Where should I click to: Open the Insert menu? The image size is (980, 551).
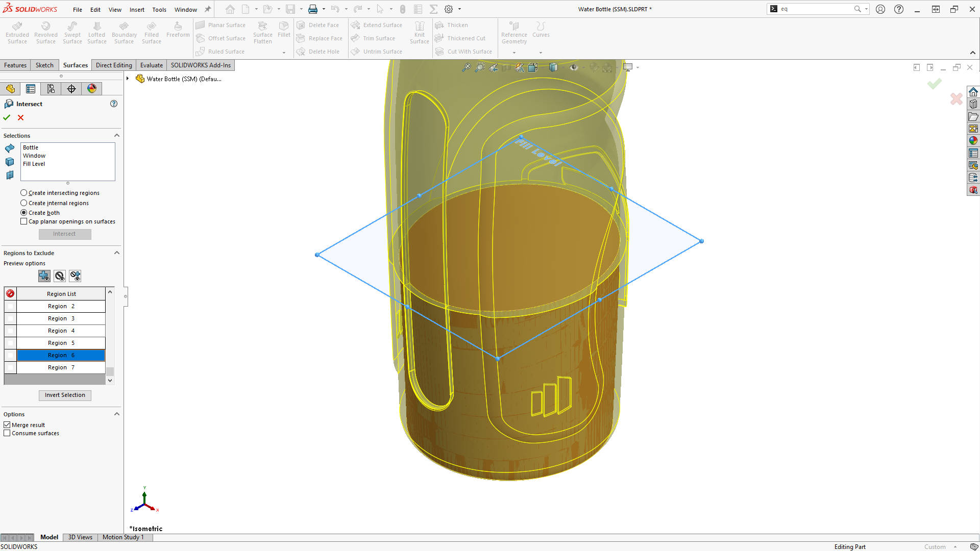(137, 9)
